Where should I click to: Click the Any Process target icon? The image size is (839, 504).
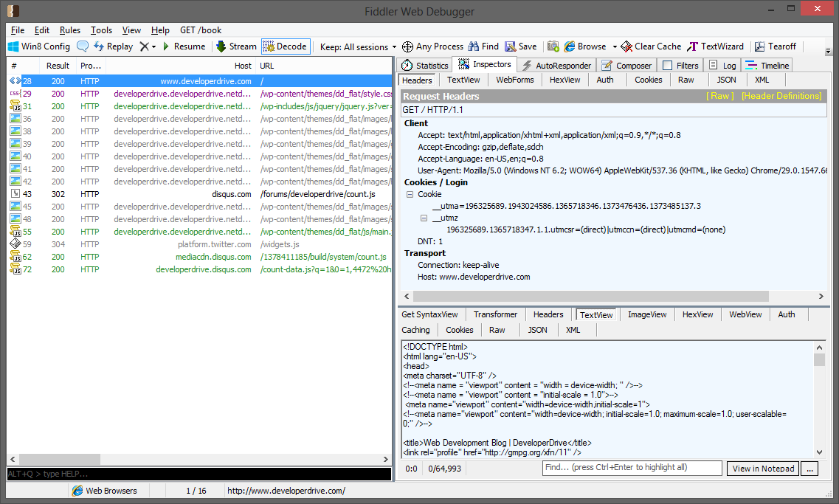click(x=408, y=46)
